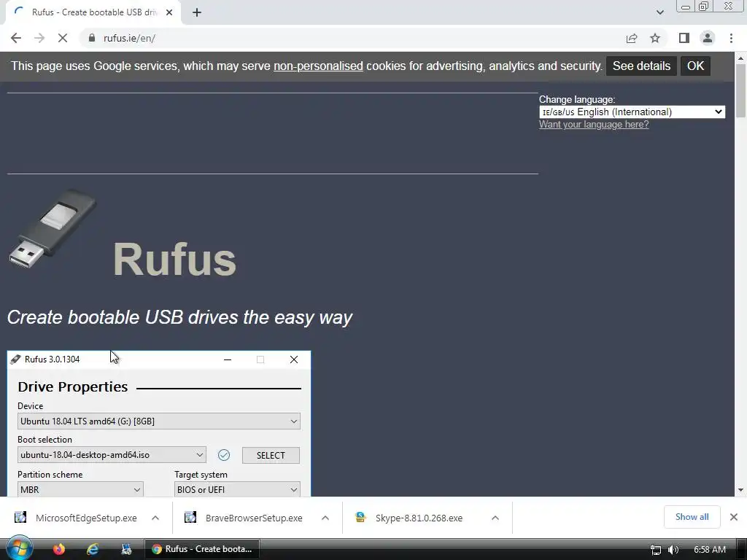Activate Rufus Chrome taskbar button

tap(202, 549)
